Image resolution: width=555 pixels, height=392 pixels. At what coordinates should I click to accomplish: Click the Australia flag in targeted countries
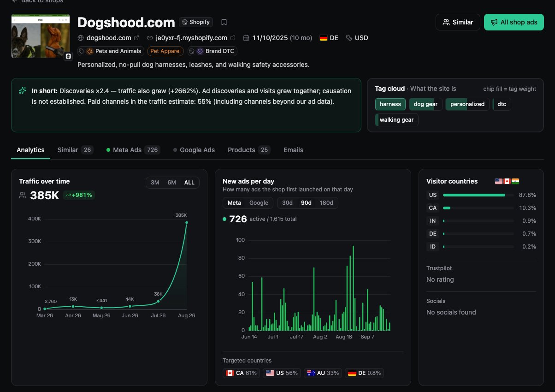tap(311, 373)
